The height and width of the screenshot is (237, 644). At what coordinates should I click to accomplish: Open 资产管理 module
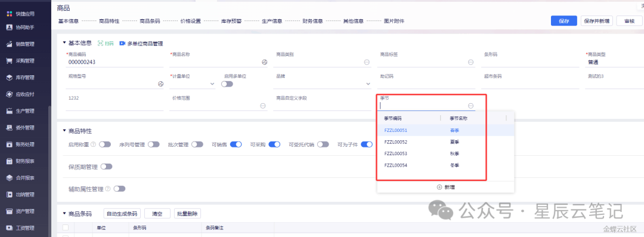(x=20, y=211)
